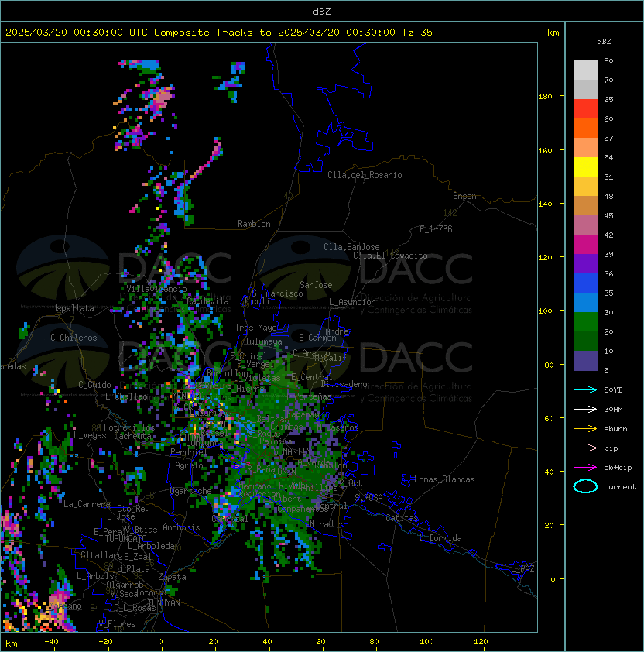Click the white 30HM arrow in the legend
This screenshot has width=644, height=652.
[x=585, y=409]
